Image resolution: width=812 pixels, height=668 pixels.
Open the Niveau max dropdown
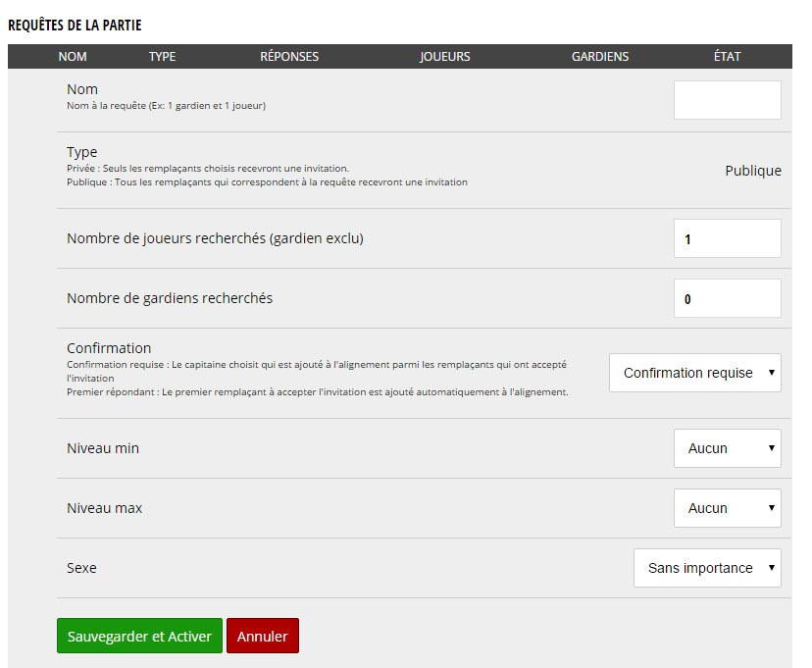[727, 508]
